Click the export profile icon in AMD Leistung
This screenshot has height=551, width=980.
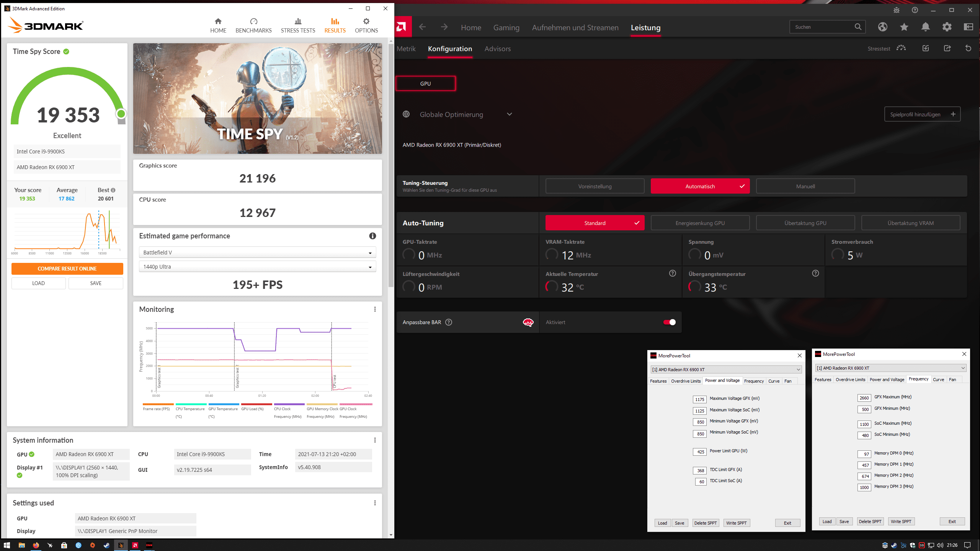[x=947, y=48]
